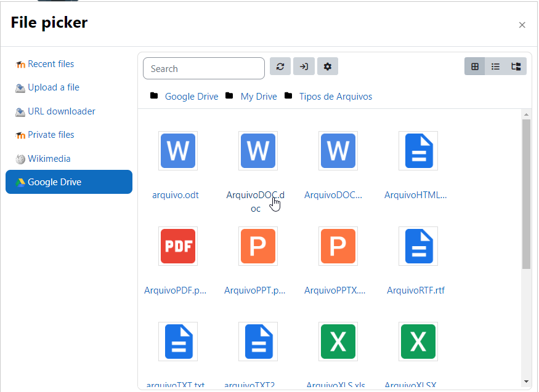Select the ArquivoDOC.doc file icon
Screen dimensions: 539x392
[258, 151]
